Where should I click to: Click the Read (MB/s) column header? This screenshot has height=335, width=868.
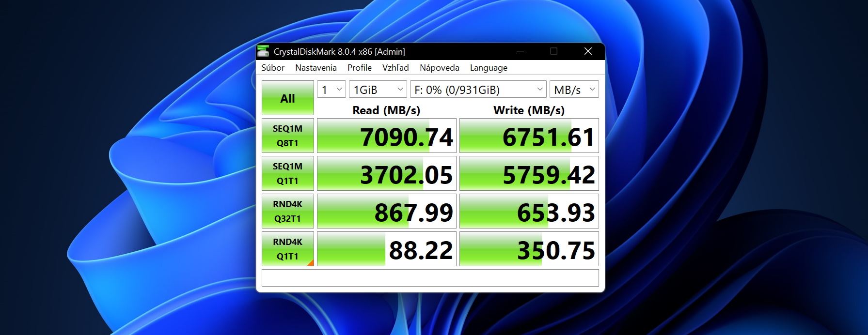click(386, 110)
